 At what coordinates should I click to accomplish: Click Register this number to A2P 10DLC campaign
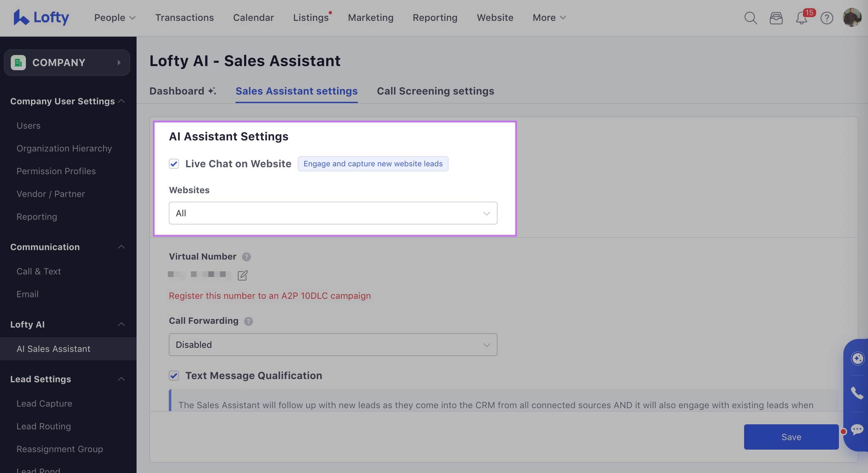click(x=270, y=296)
